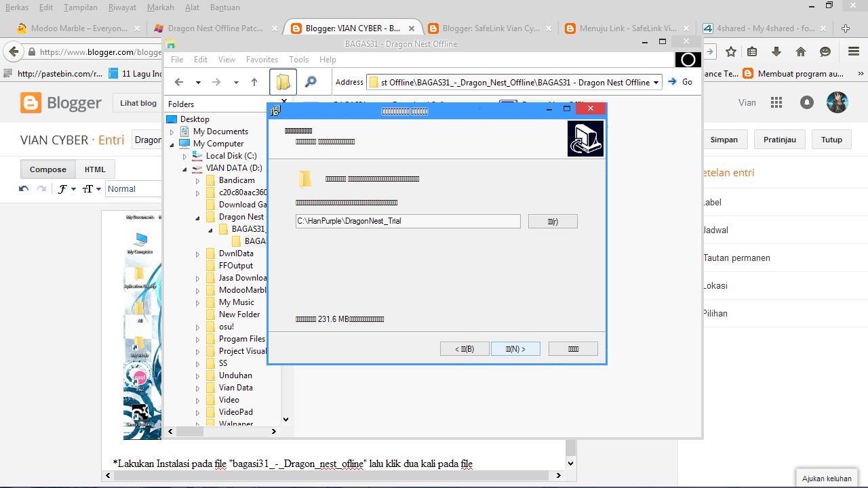Screen dimensions: 868x488
Task: Redo edit in Blogger editor toolbar
Action: click(41, 189)
